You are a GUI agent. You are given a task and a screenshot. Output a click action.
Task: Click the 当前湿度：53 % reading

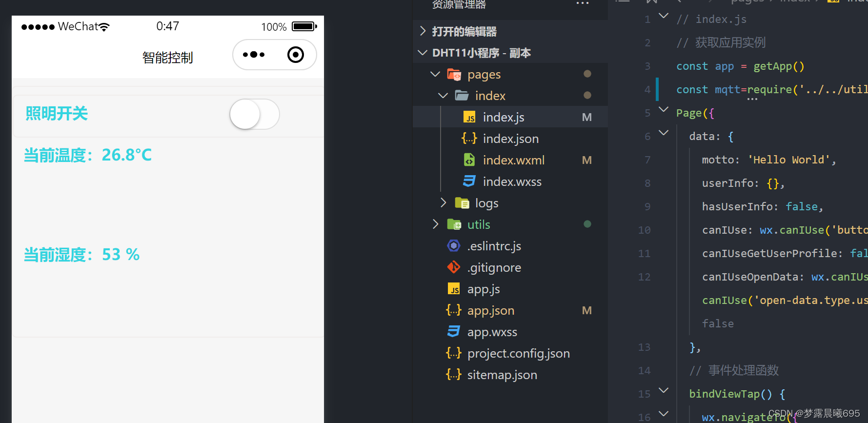click(x=81, y=255)
